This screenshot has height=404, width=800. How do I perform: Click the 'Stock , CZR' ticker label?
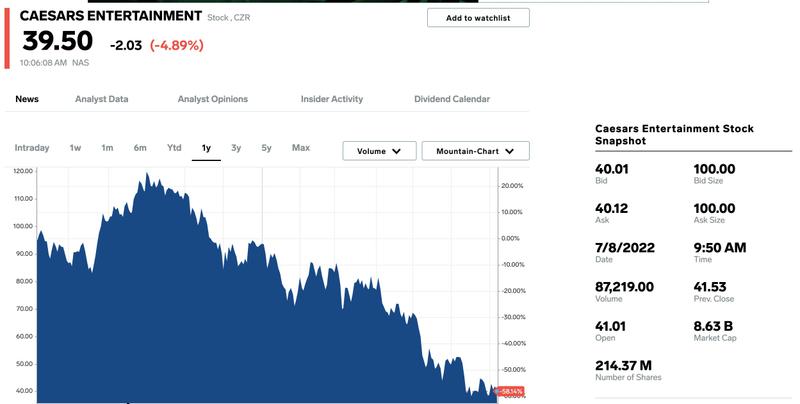pos(229,17)
